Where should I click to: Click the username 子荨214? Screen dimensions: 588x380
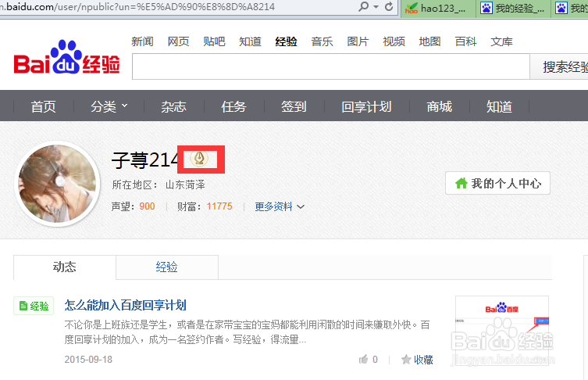[x=145, y=160]
